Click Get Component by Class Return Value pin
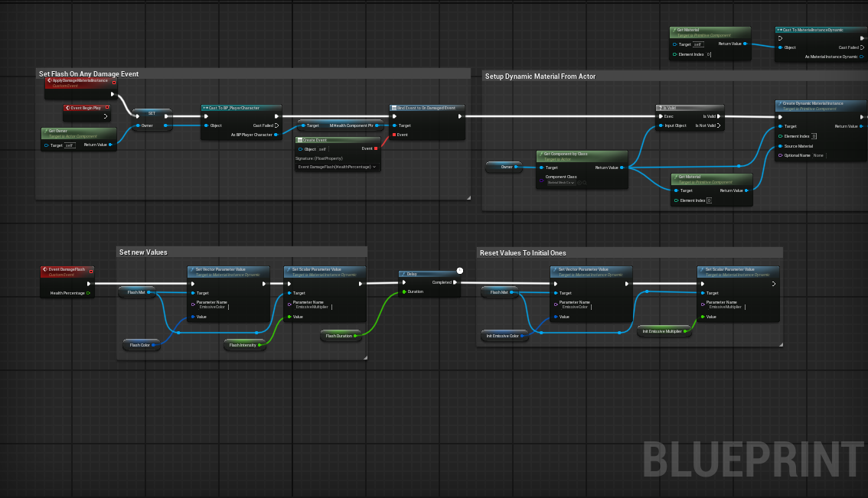Viewport: 868px width, 498px height. [622, 167]
